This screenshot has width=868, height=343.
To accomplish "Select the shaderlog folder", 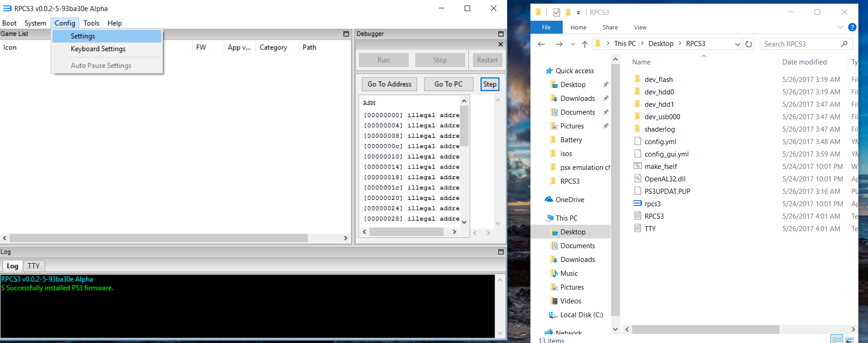I will pyautogui.click(x=659, y=129).
